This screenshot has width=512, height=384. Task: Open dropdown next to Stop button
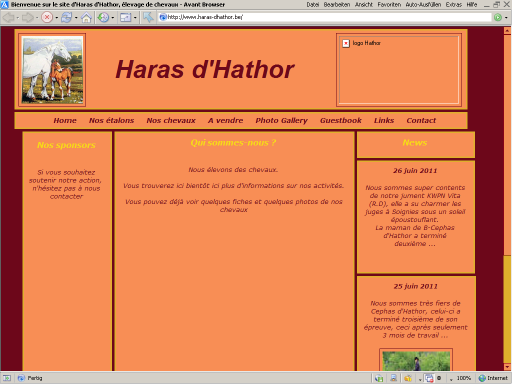(57, 18)
